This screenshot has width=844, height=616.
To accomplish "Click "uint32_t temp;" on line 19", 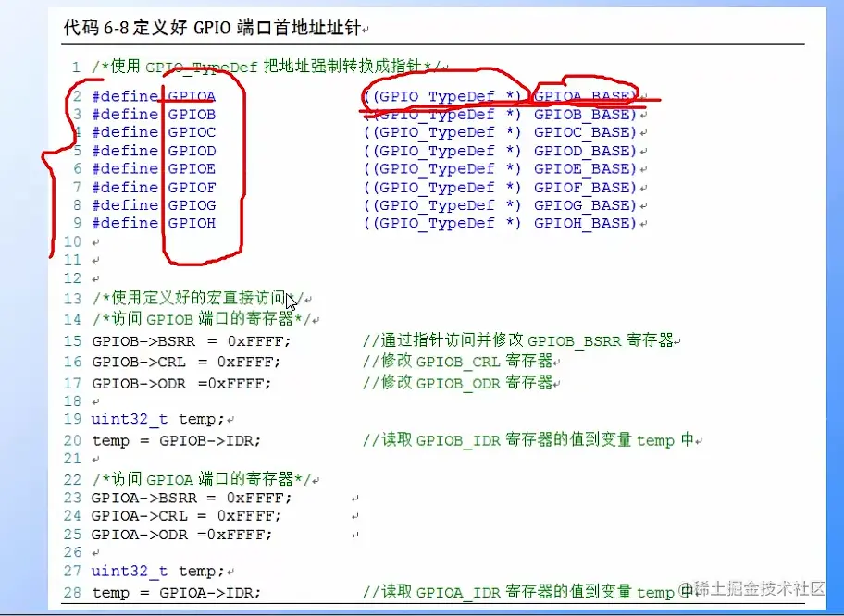I will click(x=157, y=419).
